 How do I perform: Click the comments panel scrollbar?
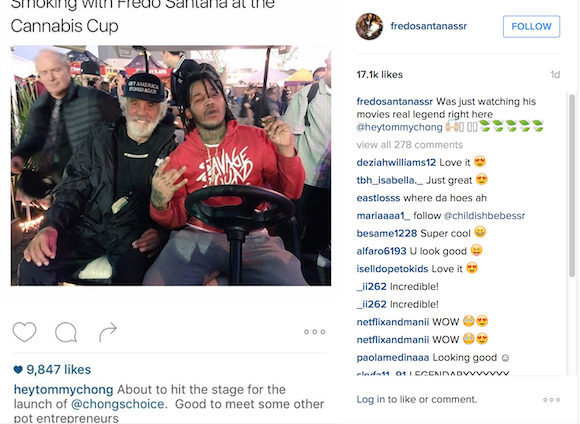click(x=572, y=185)
